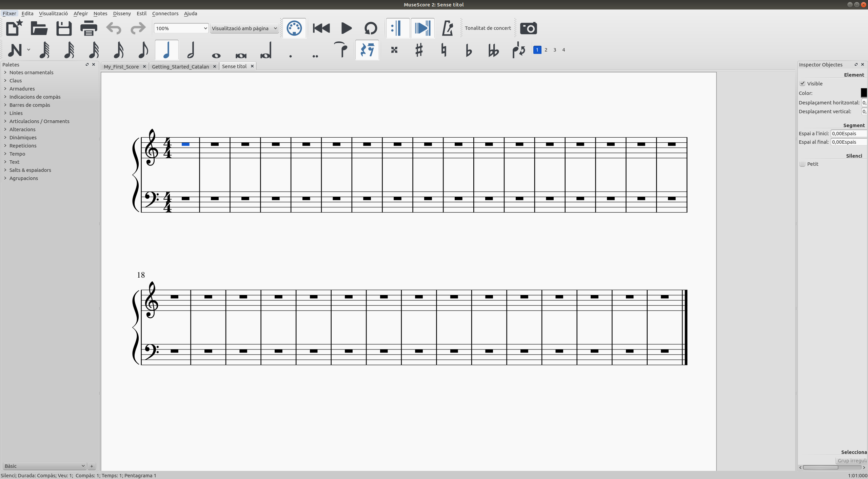Toggle loop playback
Screen dimensions: 868x479
tap(371, 28)
